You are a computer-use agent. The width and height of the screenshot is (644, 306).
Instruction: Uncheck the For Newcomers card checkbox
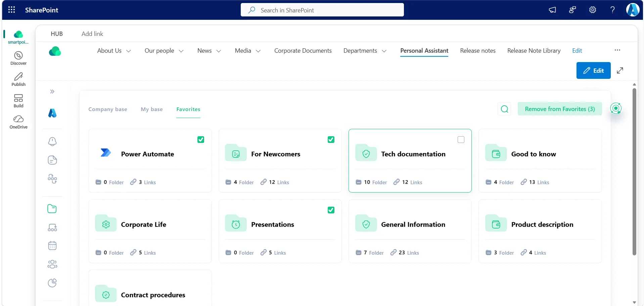coord(331,140)
